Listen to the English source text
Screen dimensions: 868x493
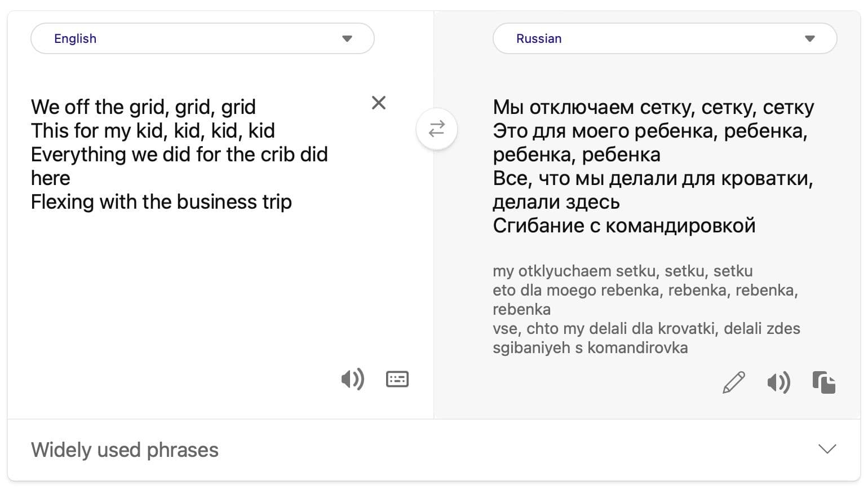click(x=352, y=379)
